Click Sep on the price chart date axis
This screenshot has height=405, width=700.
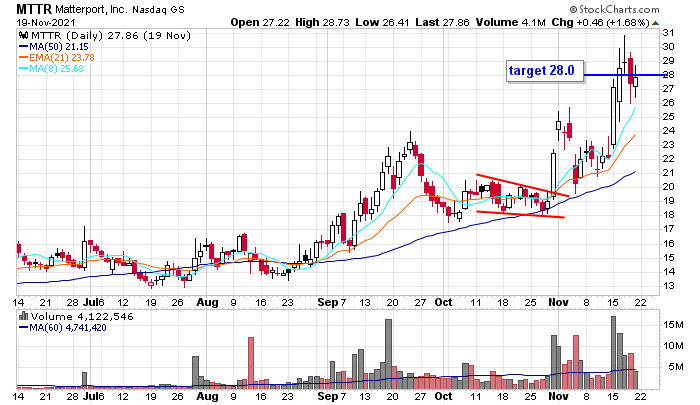pos(328,302)
